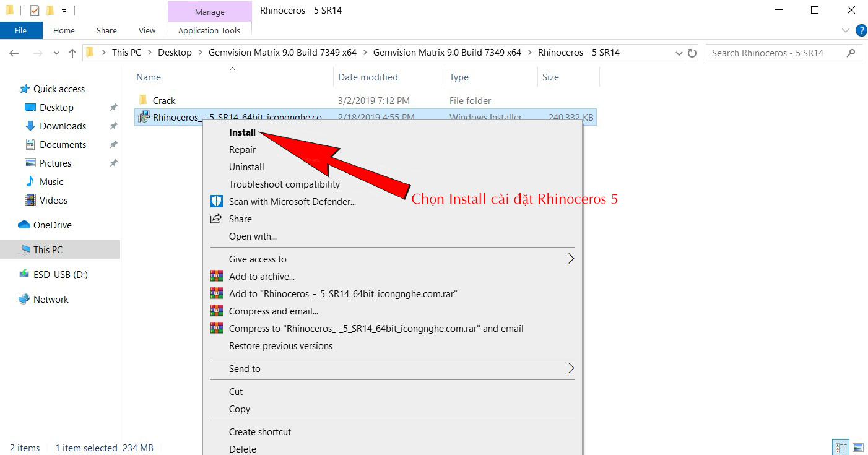This screenshot has height=455, width=868.
Task: Choose Uninstall in the context menu
Action: 246,167
